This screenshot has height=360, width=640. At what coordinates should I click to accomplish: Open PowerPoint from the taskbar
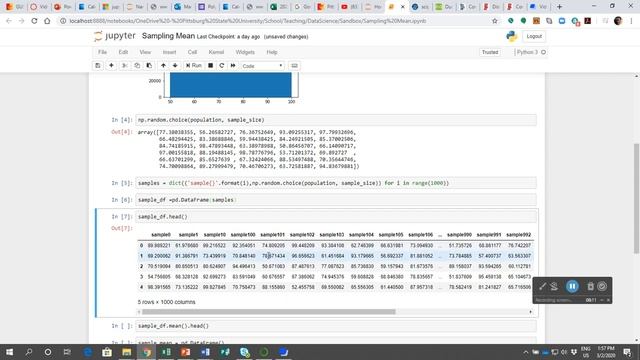pyautogui.click(x=186, y=352)
